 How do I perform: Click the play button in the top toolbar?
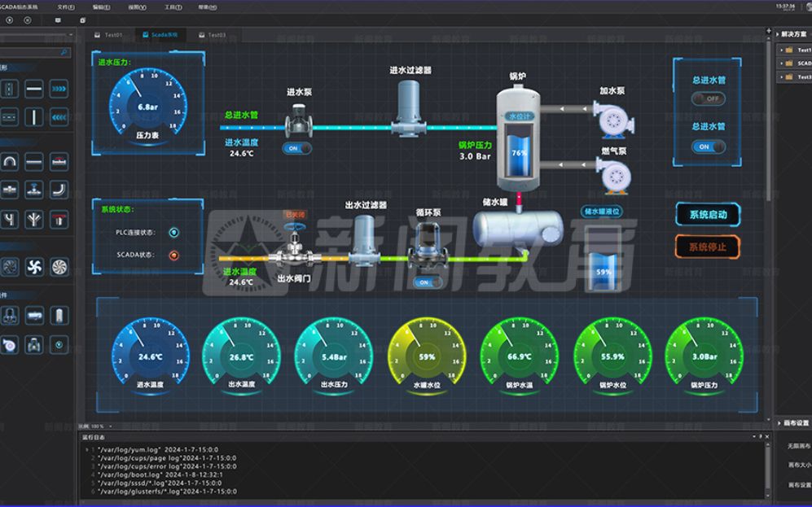click(x=10, y=20)
